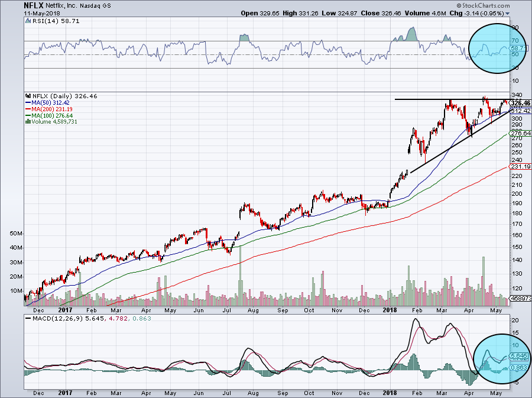The image size is (532, 398).
Task: Click the 5.645 tag on MACD axis
Action: pyautogui.click(x=520, y=356)
